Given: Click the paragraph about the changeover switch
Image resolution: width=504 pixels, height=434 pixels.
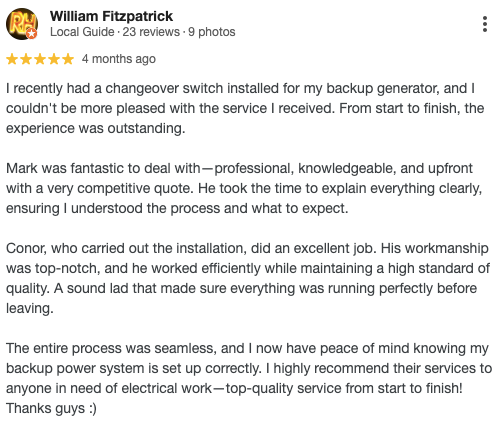Looking at the screenshot, I should tap(245, 108).
